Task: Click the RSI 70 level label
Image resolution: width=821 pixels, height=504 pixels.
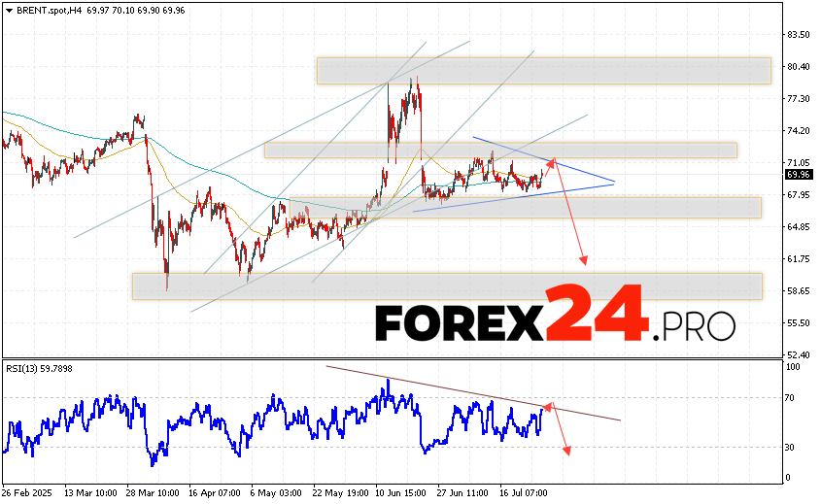Action: pyautogui.click(x=793, y=398)
